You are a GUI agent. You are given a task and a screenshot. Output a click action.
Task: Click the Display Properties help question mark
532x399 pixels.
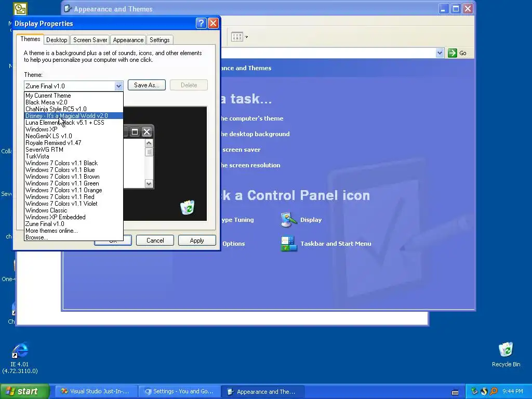pos(201,23)
